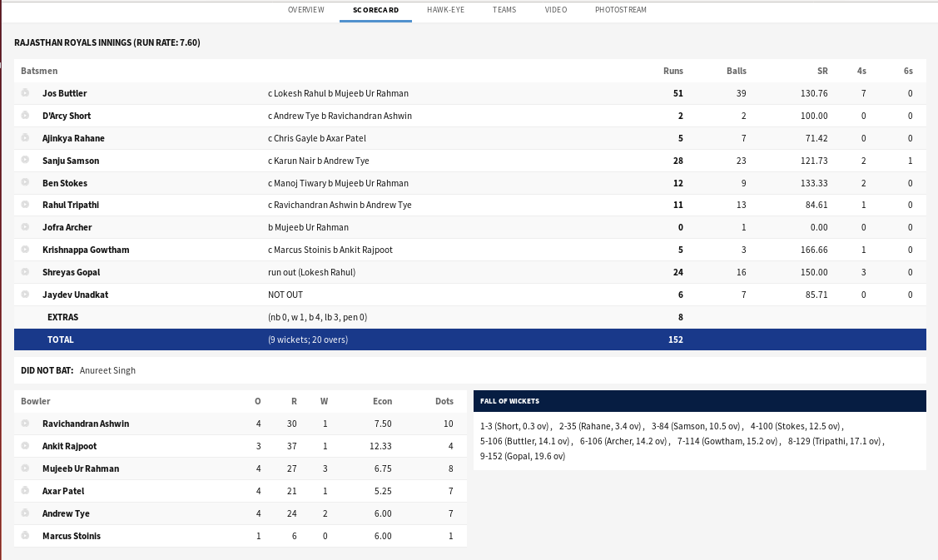The height and width of the screenshot is (560, 938).
Task: Click the round icon beside bowler Marcus Stoinis
Action: (25, 535)
